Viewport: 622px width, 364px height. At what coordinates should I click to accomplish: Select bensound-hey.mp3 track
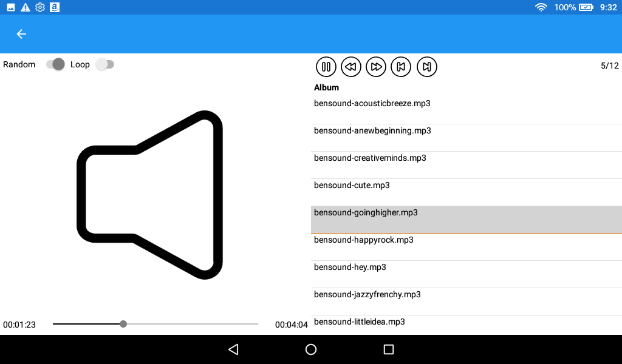(466, 274)
